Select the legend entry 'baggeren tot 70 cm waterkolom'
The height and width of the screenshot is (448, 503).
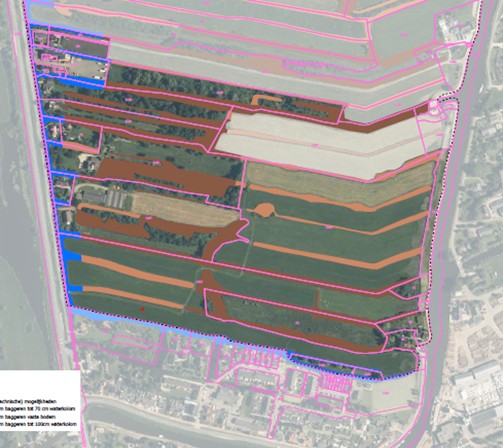pyautogui.click(x=39, y=408)
